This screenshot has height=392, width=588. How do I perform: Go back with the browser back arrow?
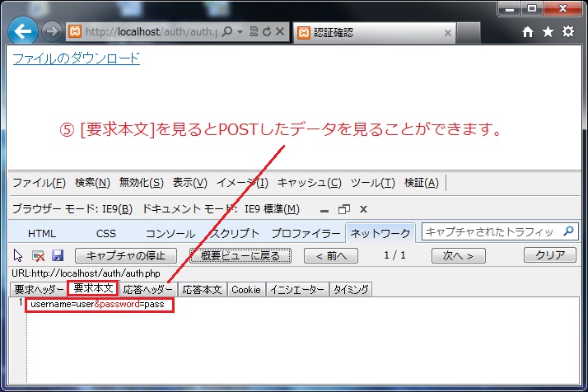coord(22,31)
